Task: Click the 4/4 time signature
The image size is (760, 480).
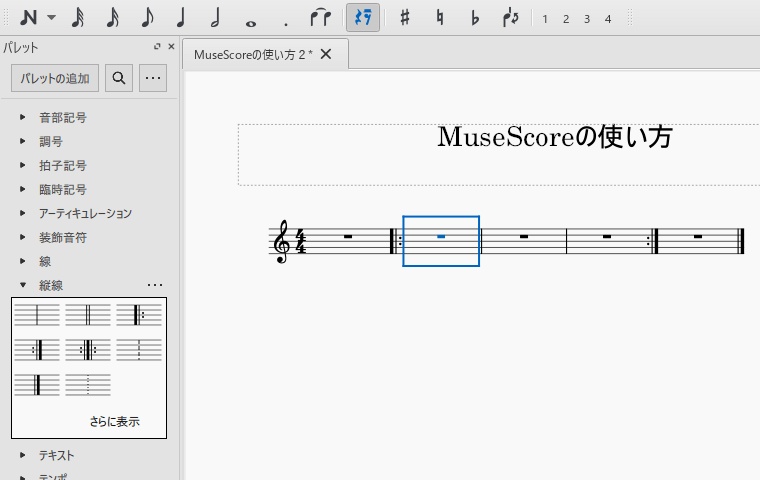Action: click(x=301, y=241)
